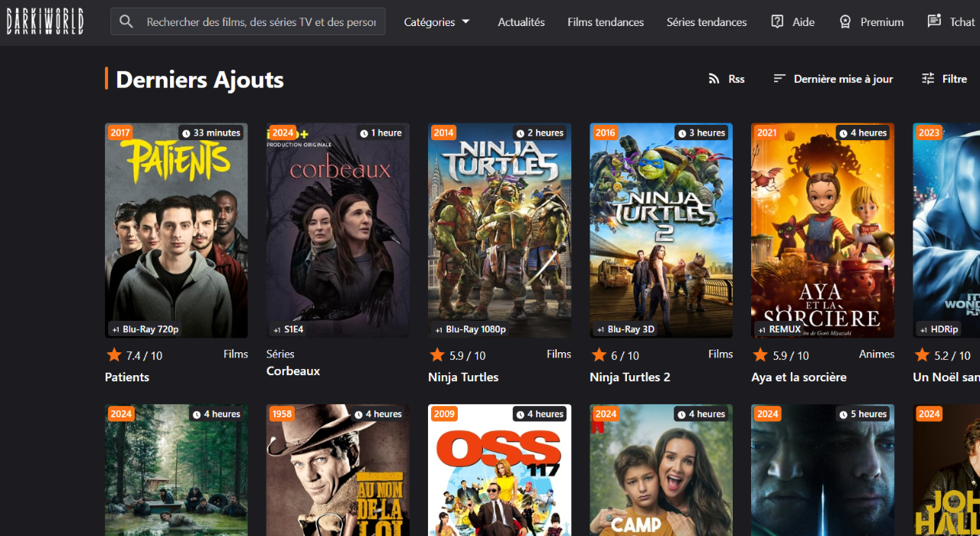
Task: Click the 5 heures clock badge
Action: coord(863,414)
